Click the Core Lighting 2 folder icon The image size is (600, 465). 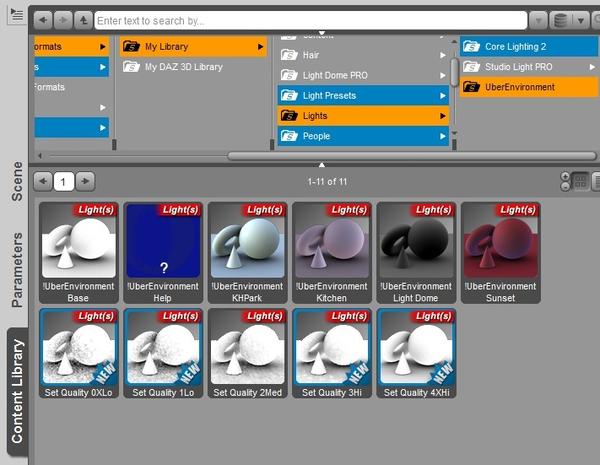tap(471, 46)
